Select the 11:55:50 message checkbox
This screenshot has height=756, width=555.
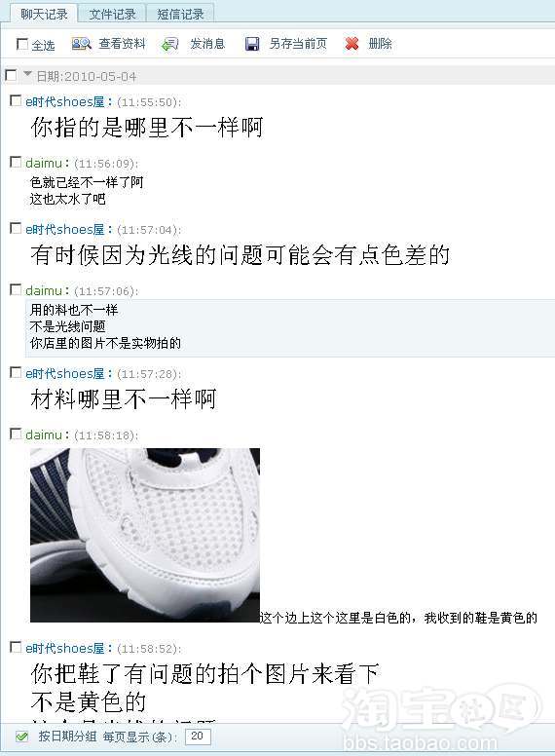click(x=16, y=100)
